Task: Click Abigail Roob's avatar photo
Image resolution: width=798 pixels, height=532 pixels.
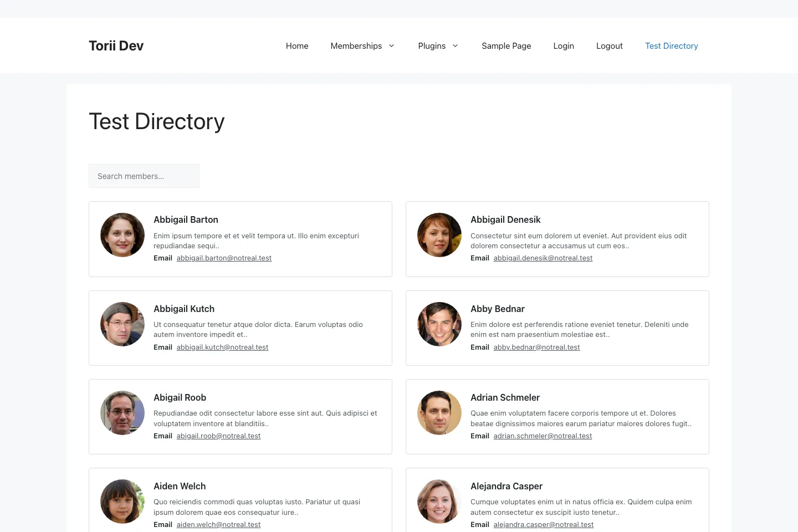Action: click(x=122, y=413)
